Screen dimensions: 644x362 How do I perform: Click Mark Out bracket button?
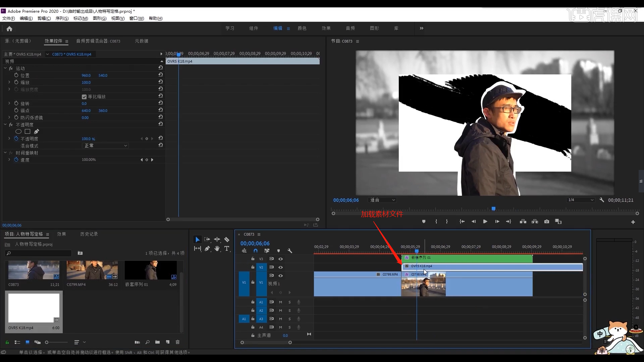click(x=447, y=222)
